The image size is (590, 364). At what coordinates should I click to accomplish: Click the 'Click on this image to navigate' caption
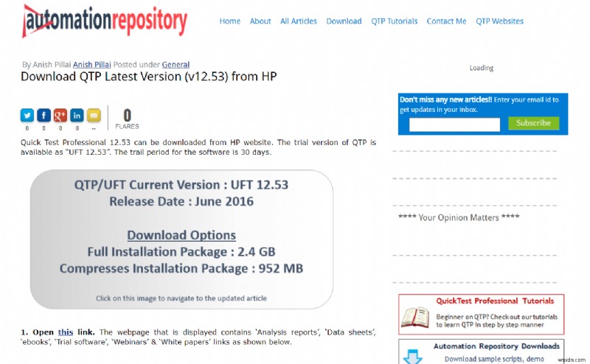point(181,298)
